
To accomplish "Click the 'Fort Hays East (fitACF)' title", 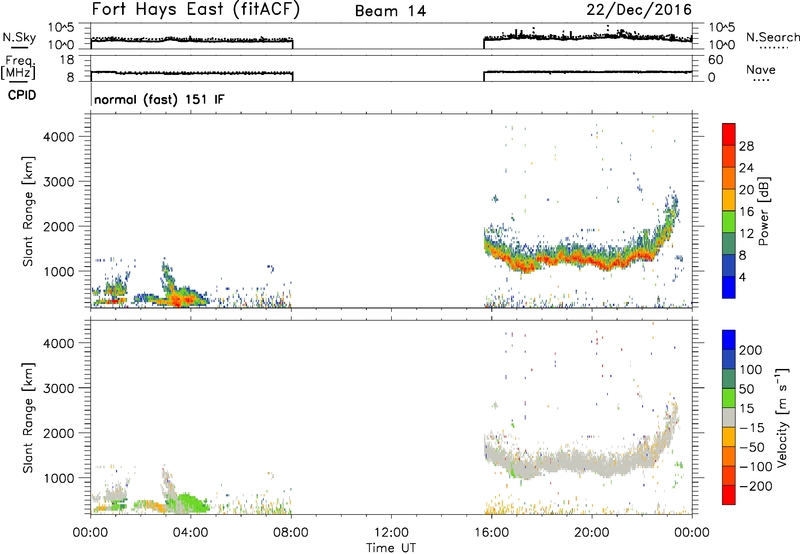I will (196, 10).
